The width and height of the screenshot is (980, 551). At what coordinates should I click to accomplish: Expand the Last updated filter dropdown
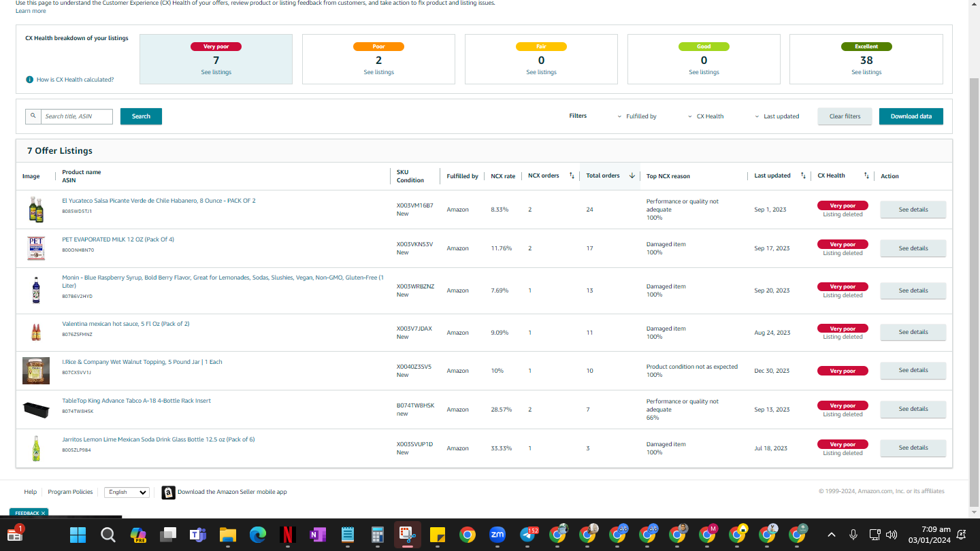tap(777, 116)
